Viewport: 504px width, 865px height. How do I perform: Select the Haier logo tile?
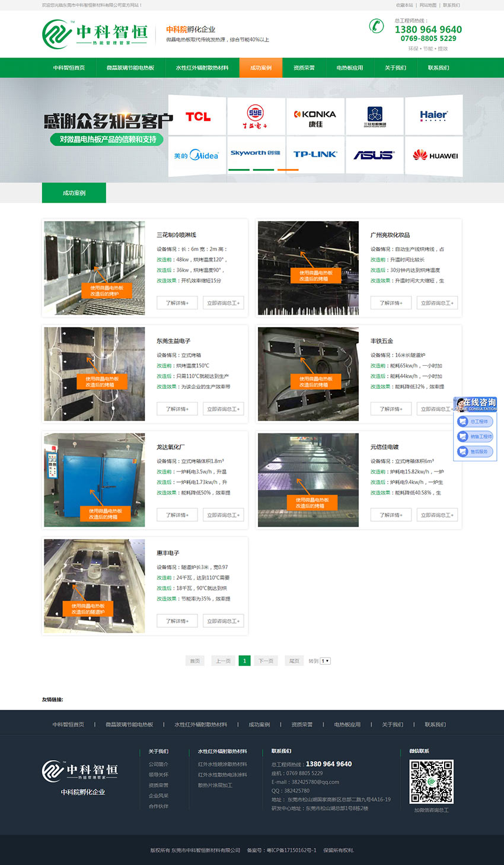pyautogui.click(x=433, y=116)
